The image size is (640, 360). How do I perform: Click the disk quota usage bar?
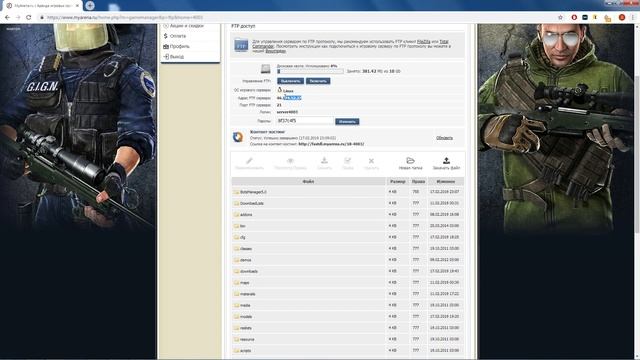tap(310, 71)
